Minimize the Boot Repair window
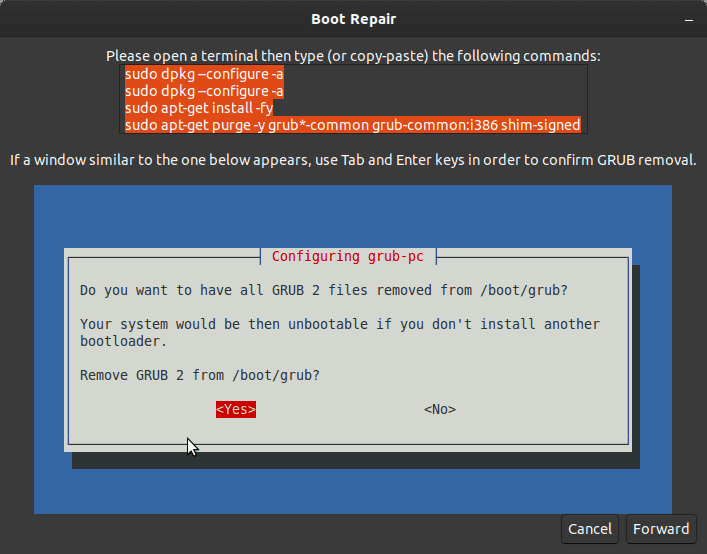The width and height of the screenshot is (707, 554). (689, 20)
